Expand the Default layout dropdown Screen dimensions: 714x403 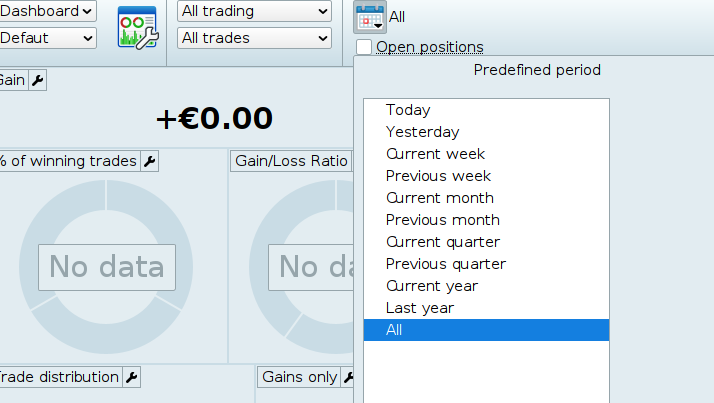tap(47, 38)
